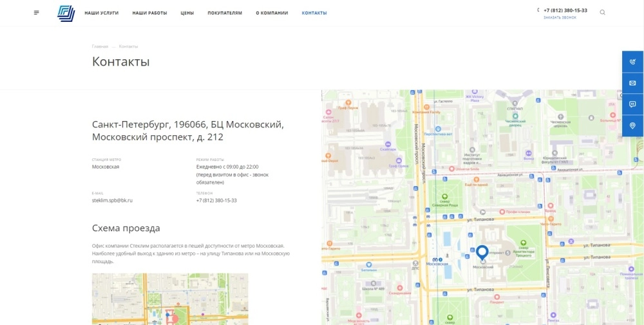
Task: Click the blue map marker on Московский
Action: 482,254
